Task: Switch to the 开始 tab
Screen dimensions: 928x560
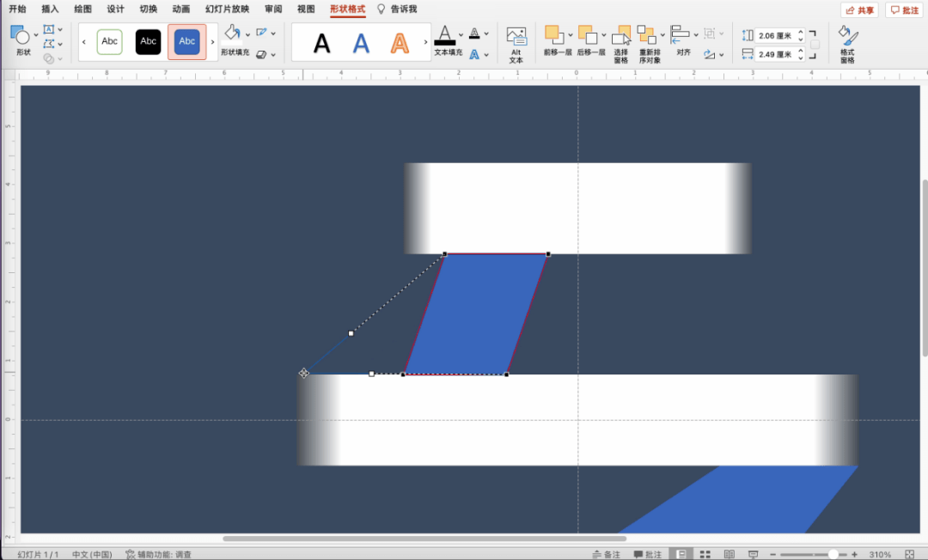Action: point(18,9)
